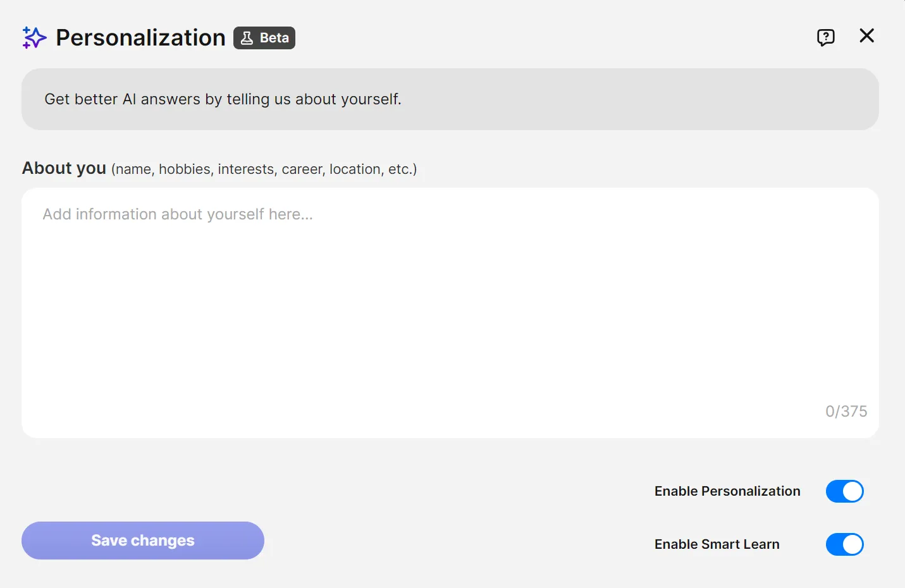Click the word 'Beta' beside the flask
This screenshot has height=588, width=905.
pos(274,38)
